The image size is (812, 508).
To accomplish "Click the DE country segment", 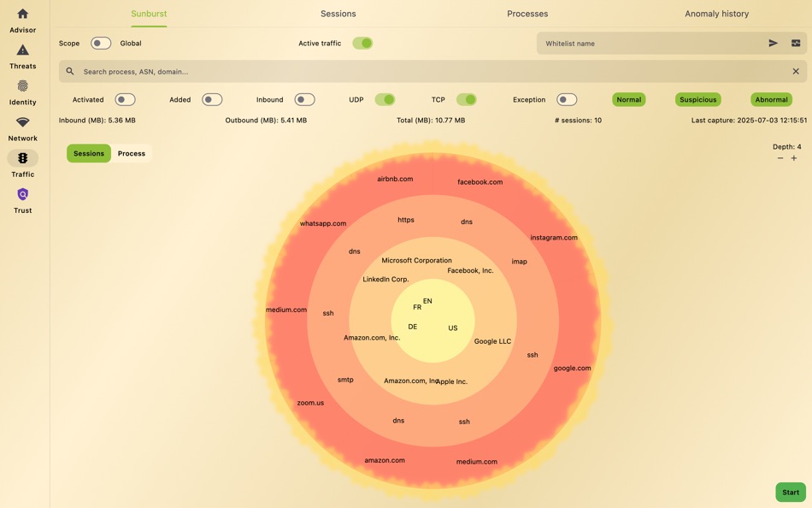I will (413, 327).
